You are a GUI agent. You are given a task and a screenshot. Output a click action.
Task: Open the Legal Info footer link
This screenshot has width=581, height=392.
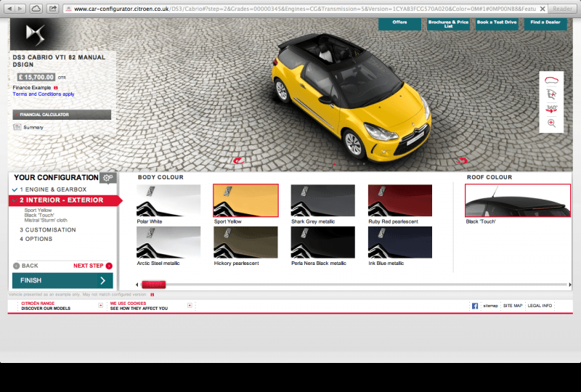point(540,306)
